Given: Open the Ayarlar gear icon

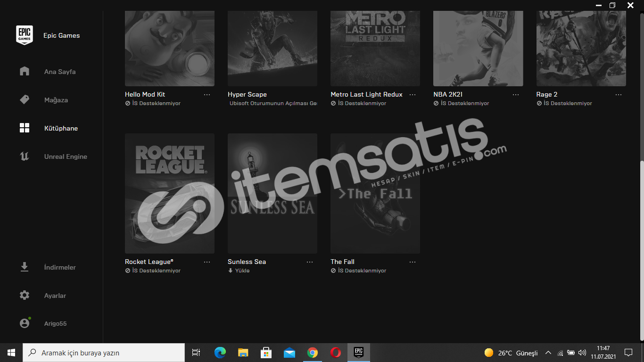Looking at the screenshot, I should [x=25, y=296].
